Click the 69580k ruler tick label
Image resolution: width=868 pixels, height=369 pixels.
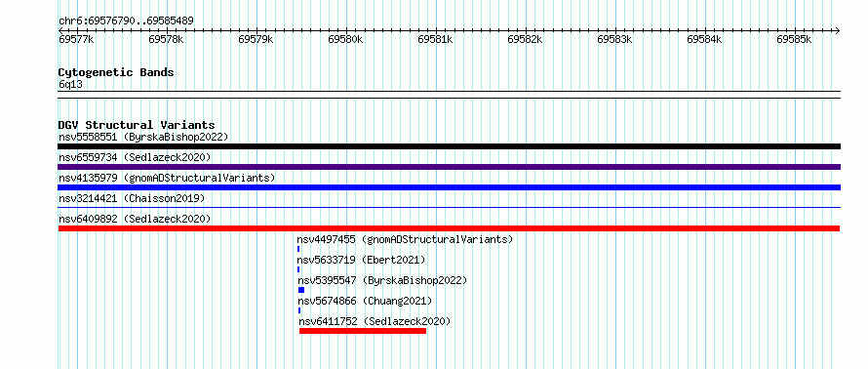(345, 39)
